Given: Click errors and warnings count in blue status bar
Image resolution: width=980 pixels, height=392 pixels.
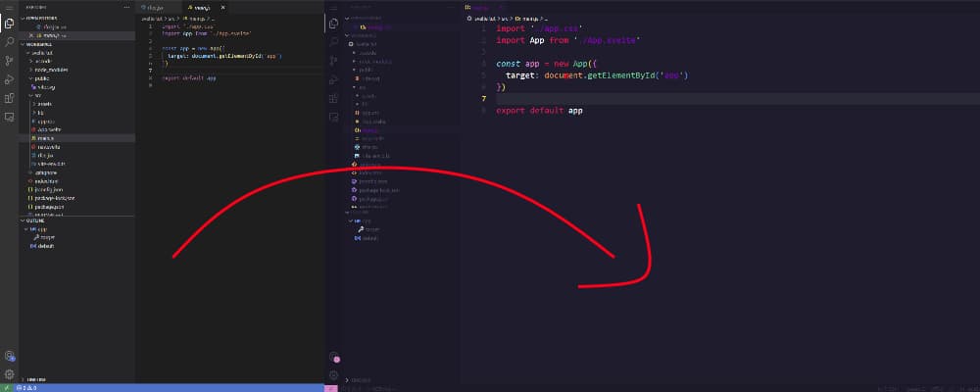Looking at the screenshot, I should click(x=25, y=387).
